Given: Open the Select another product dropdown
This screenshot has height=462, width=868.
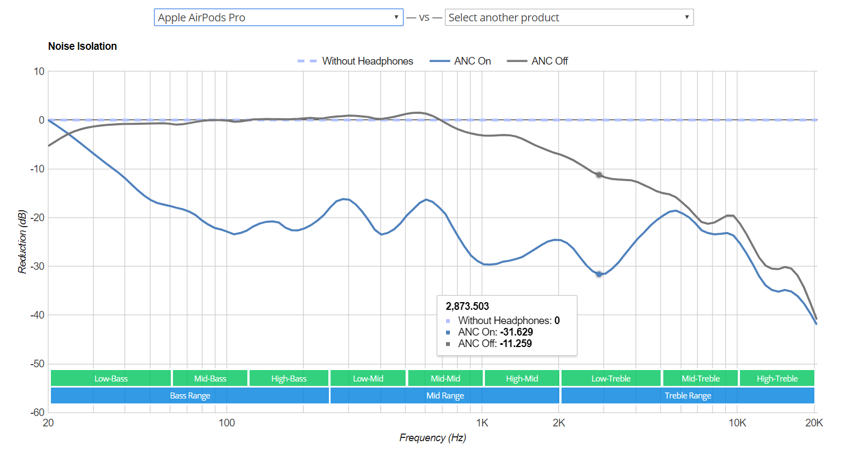Looking at the screenshot, I should pos(569,18).
